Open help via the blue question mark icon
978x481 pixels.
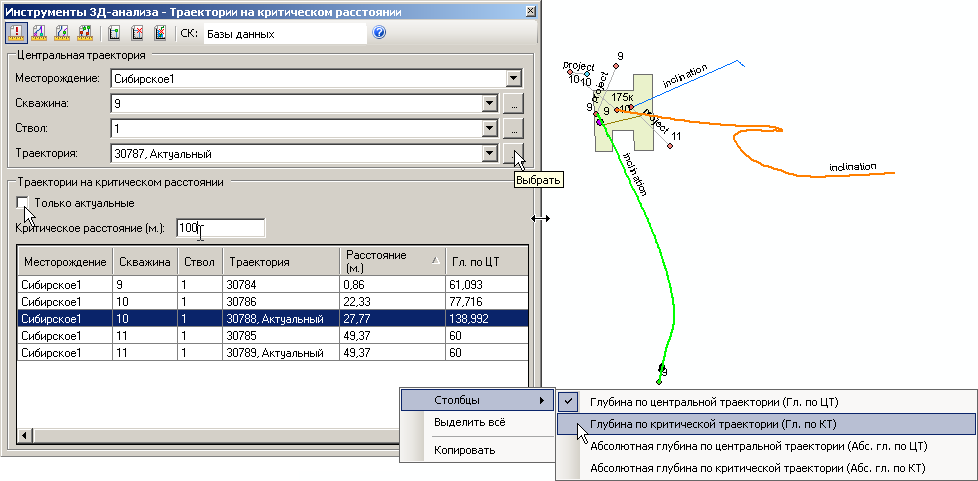(x=379, y=33)
